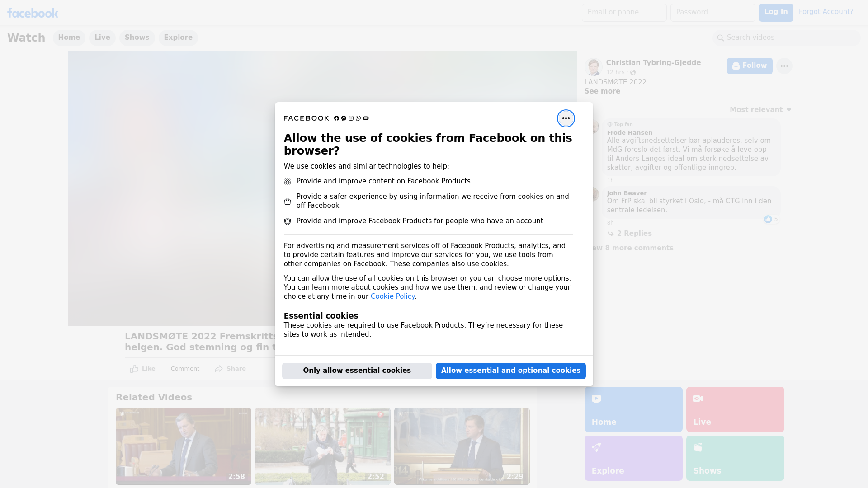Open the post options three-dot button
Screen dimensions: 868x488
tap(784, 66)
